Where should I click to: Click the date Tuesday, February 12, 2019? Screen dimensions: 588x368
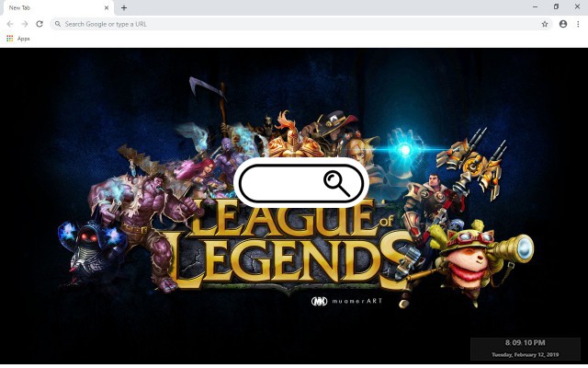pyautogui.click(x=525, y=354)
